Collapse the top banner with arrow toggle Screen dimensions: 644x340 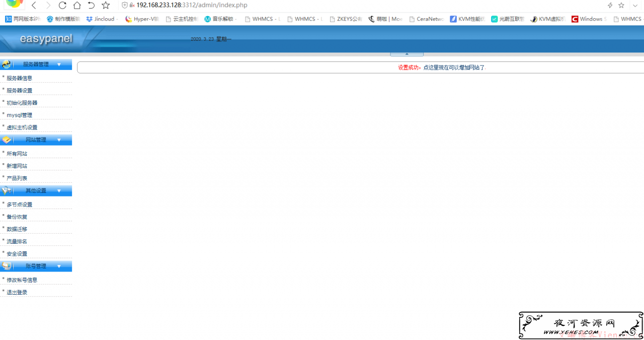[407, 54]
